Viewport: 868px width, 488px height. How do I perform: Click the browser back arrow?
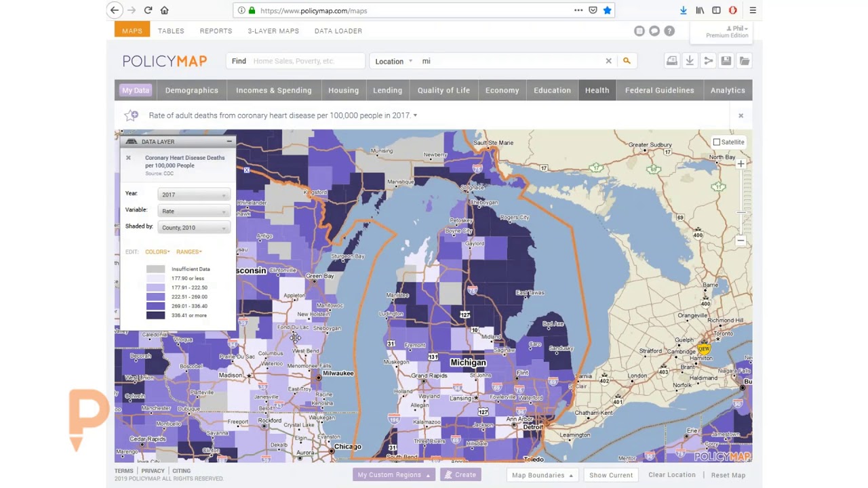click(x=115, y=10)
